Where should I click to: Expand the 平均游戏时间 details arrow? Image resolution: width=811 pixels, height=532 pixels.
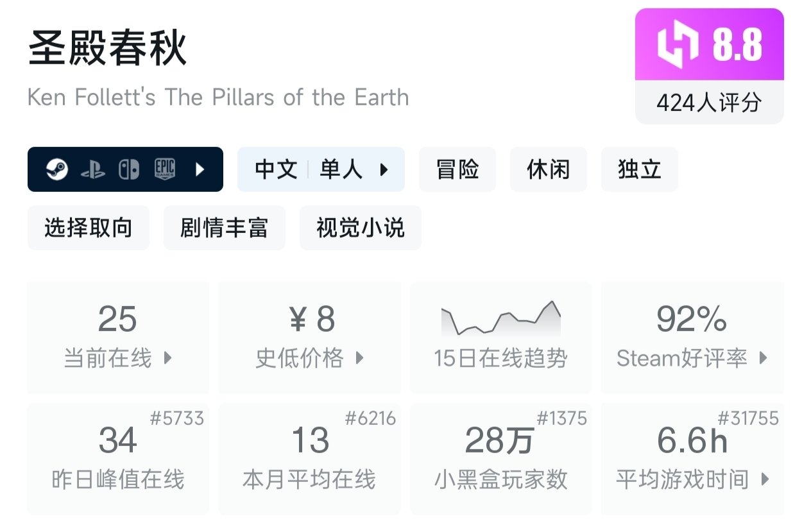764,479
